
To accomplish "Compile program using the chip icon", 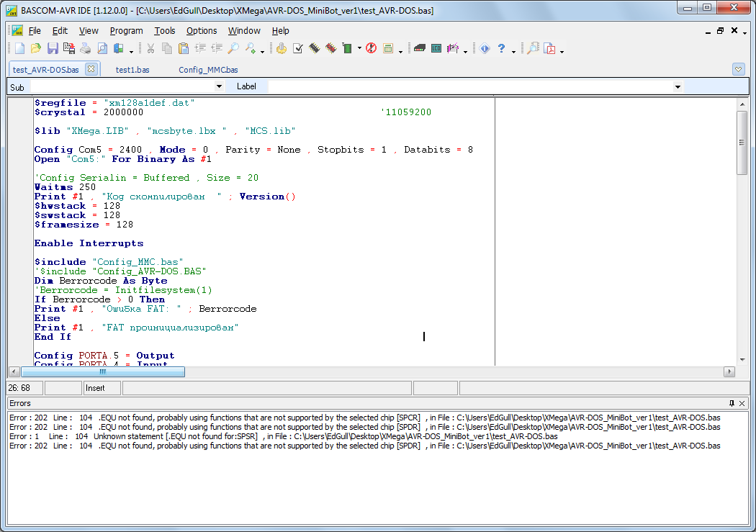I will 315,48.
